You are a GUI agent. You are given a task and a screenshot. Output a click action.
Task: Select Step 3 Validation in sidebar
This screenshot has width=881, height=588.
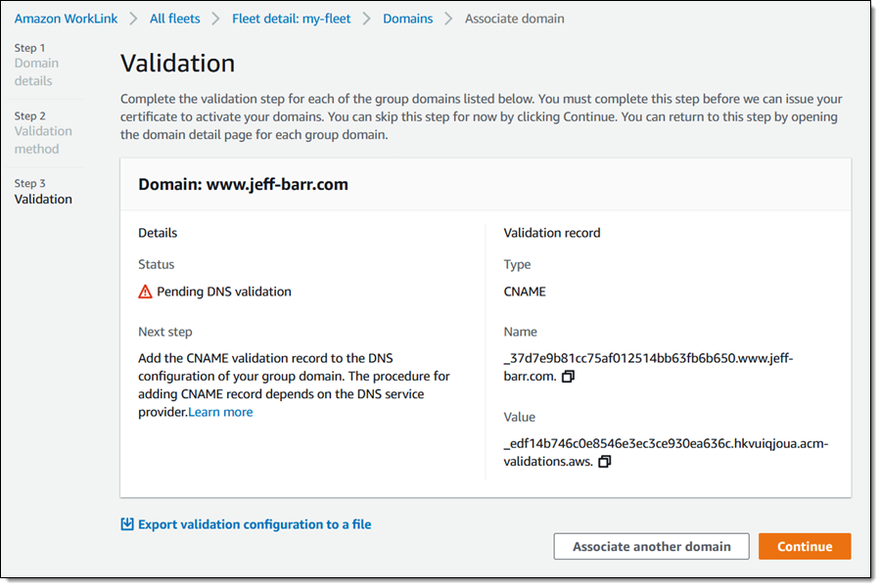(43, 199)
